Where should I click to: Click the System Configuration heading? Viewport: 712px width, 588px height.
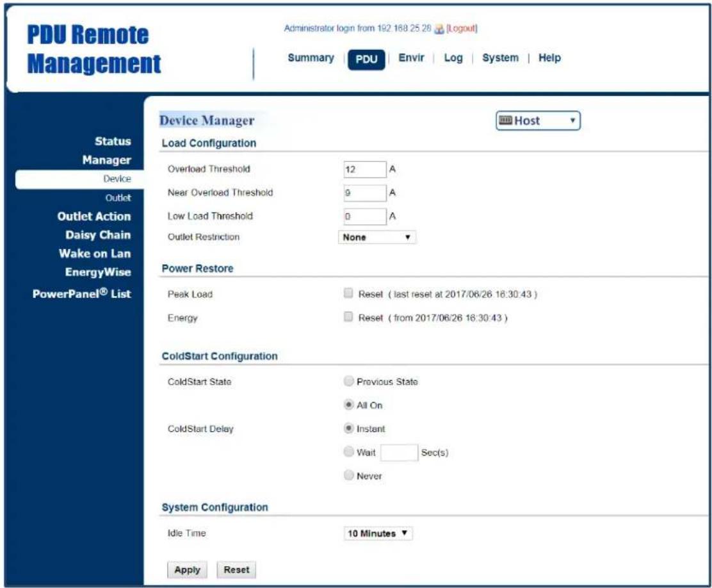[x=214, y=507]
